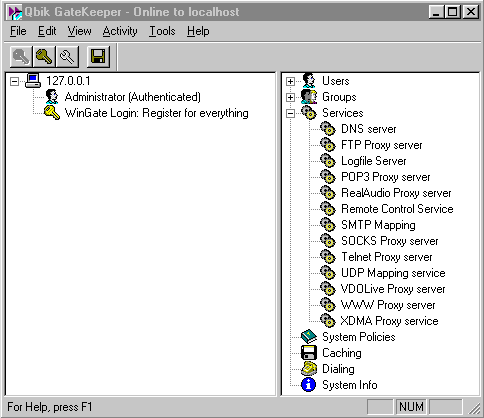This screenshot has height=418, width=484.
Task: Open the Activity menu
Action: (120, 31)
